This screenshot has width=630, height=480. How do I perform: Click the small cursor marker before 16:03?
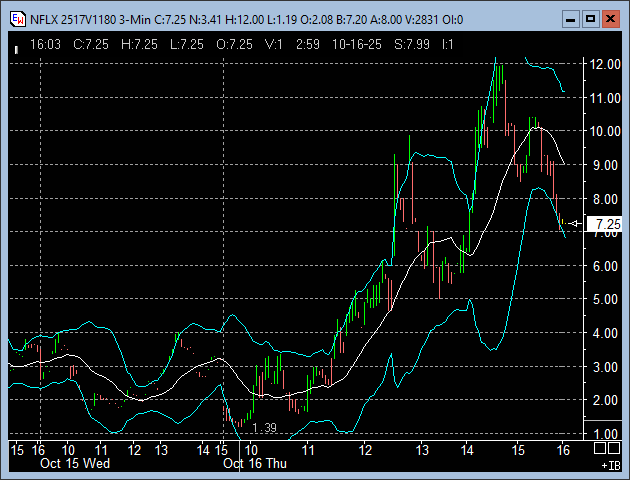[x=17, y=46]
